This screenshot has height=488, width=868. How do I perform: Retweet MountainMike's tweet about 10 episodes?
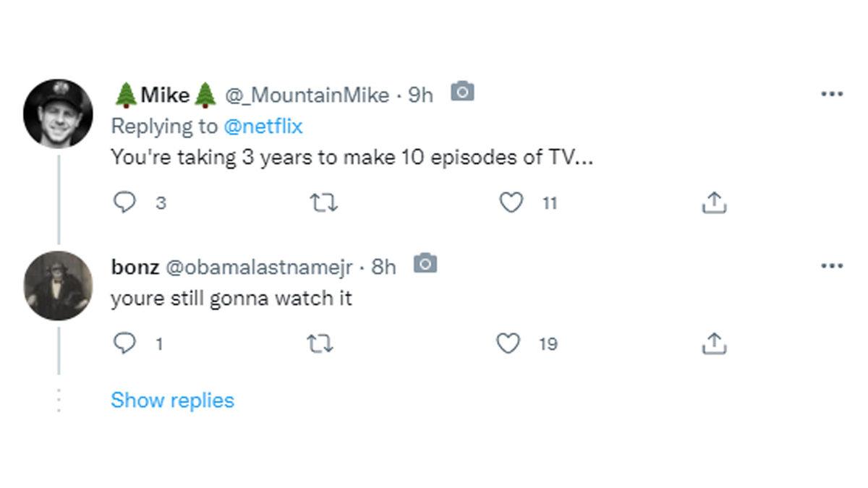pos(323,203)
